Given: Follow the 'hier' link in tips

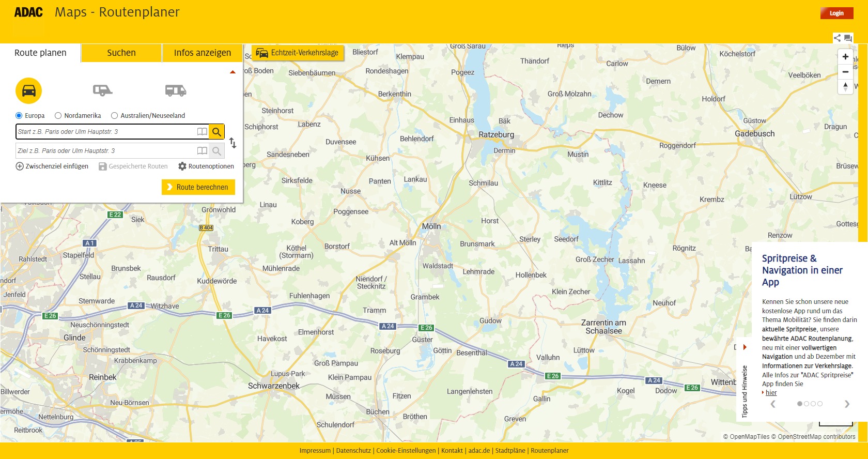Looking at the screenshot, I should coord(771,393).
